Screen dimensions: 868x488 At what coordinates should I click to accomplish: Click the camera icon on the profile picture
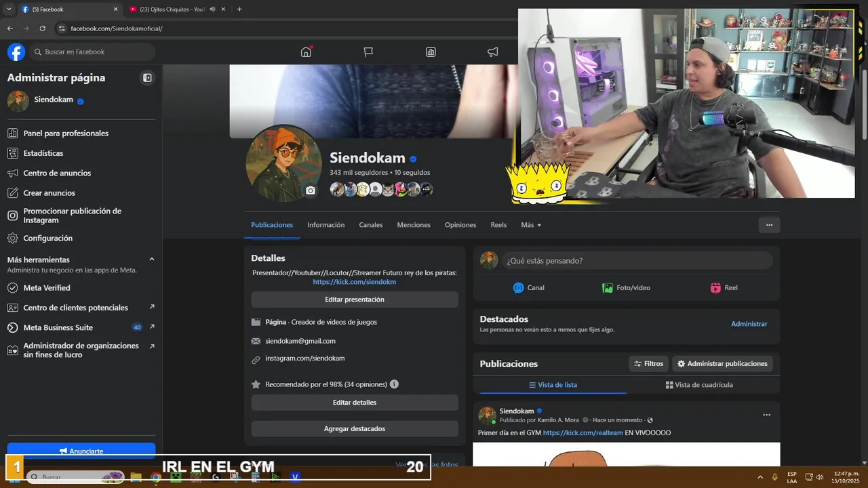[x=311, y=190]
